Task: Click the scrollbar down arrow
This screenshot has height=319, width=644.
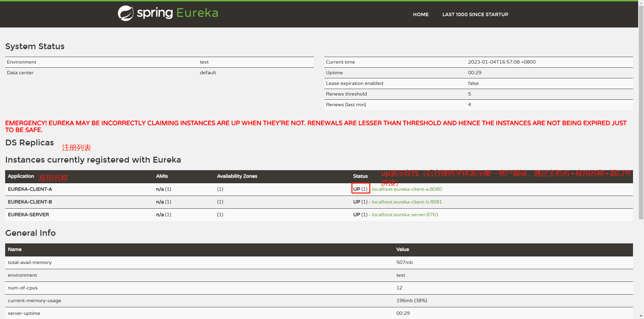Action: point(641,316)
